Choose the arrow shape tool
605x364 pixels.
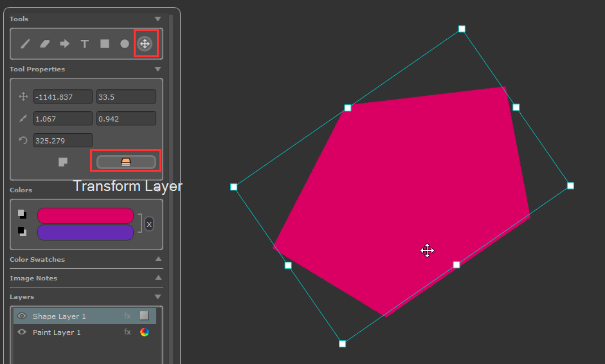tap(64, 44)
